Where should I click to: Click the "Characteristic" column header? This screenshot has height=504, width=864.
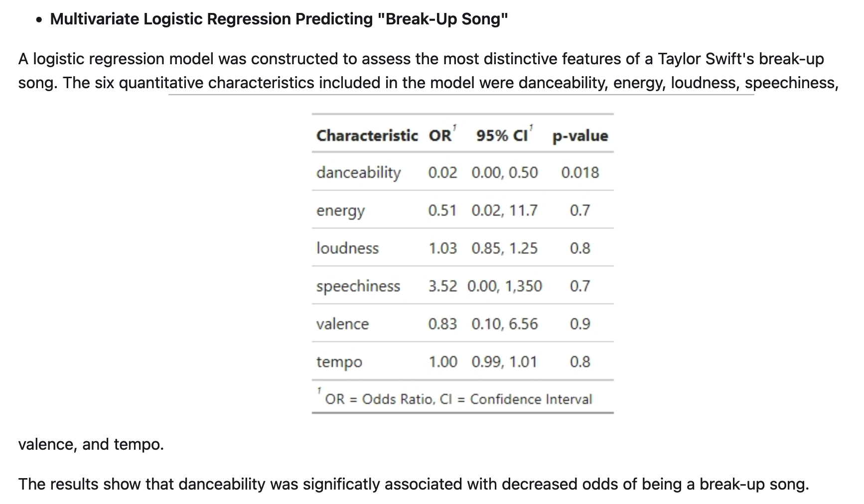coord(367,135)
